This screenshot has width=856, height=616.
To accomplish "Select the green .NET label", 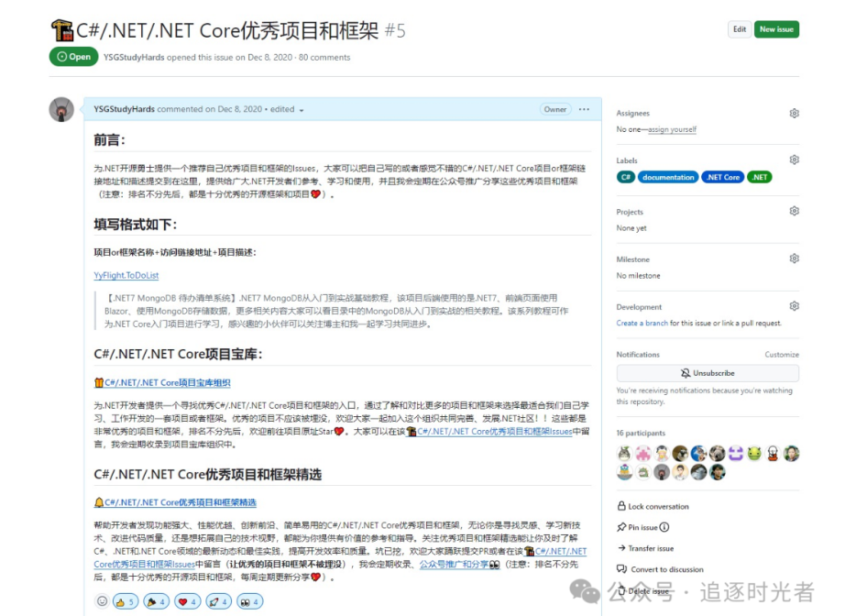I will (760, 177).
